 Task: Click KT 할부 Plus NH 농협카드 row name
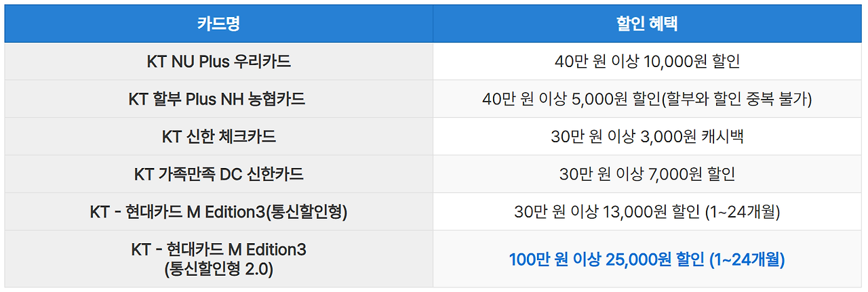pyautogui.click(x=217, y=99)
